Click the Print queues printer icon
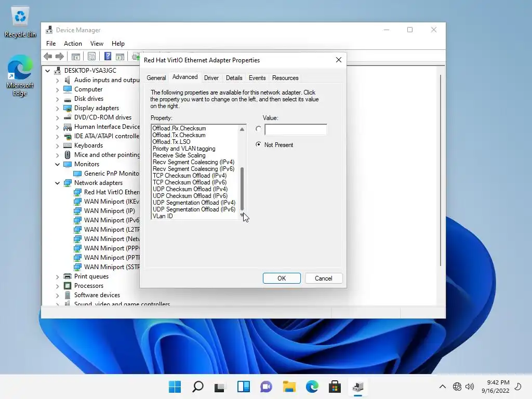Screen dimensions: 532x399 click(x=68, y=276)
